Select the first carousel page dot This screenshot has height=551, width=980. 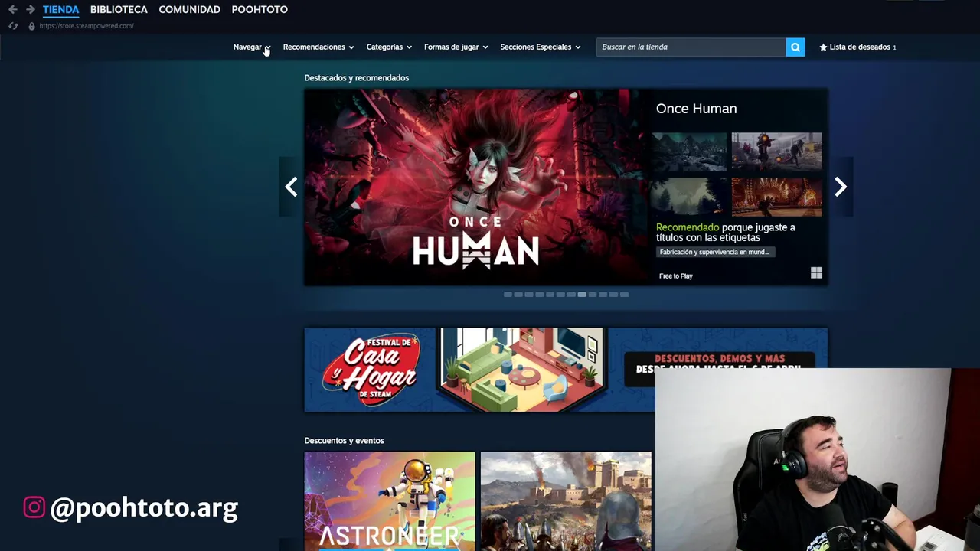[x=508, y=295]
